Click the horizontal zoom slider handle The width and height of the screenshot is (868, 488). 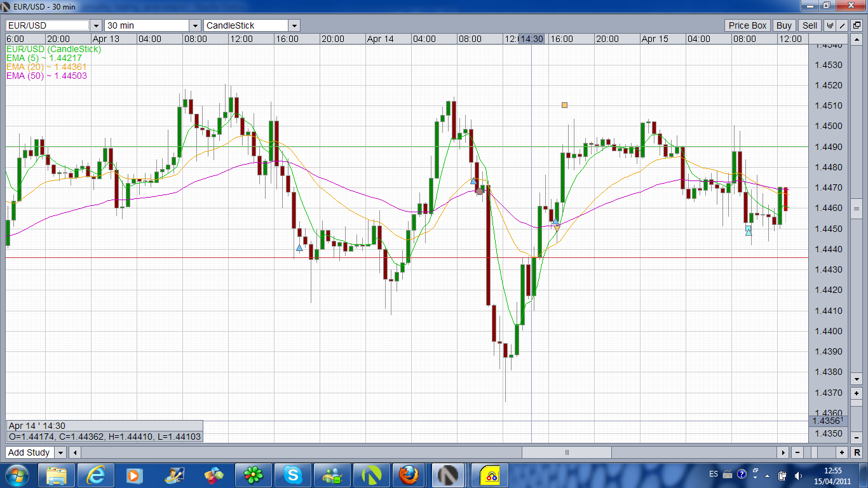[815, 452]
